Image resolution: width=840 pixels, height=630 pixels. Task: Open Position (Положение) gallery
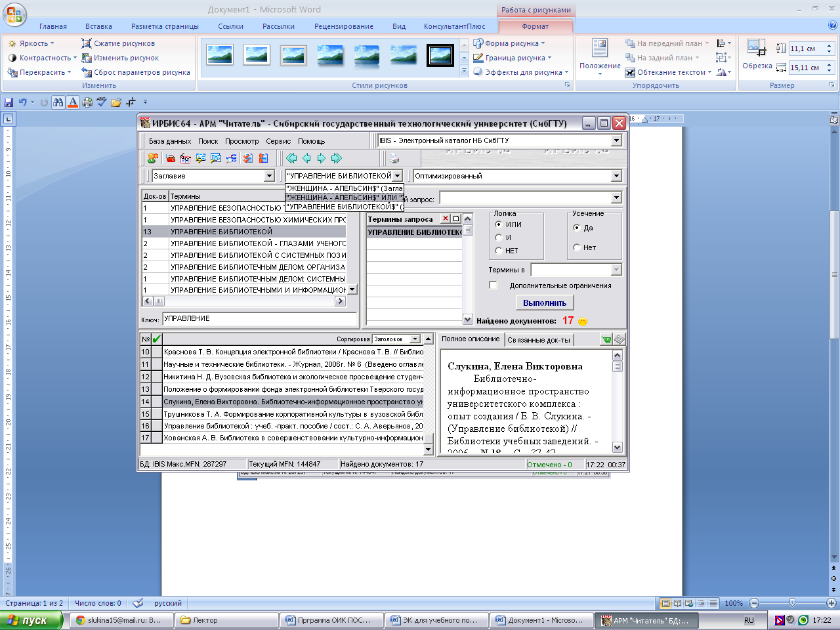click(600, 56)
